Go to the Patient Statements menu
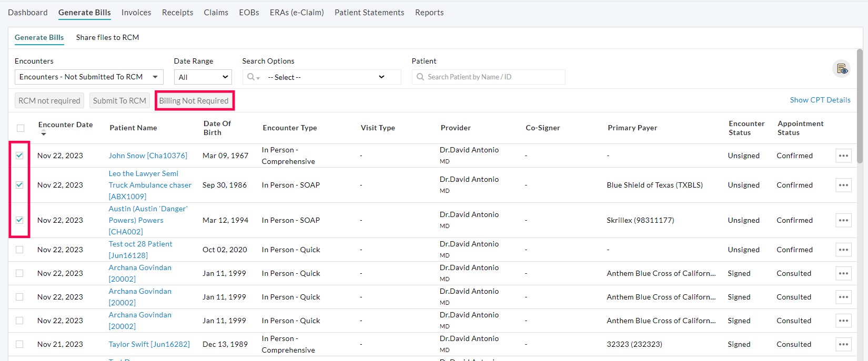This screenshot has width=868, height=361. point(369,13)
